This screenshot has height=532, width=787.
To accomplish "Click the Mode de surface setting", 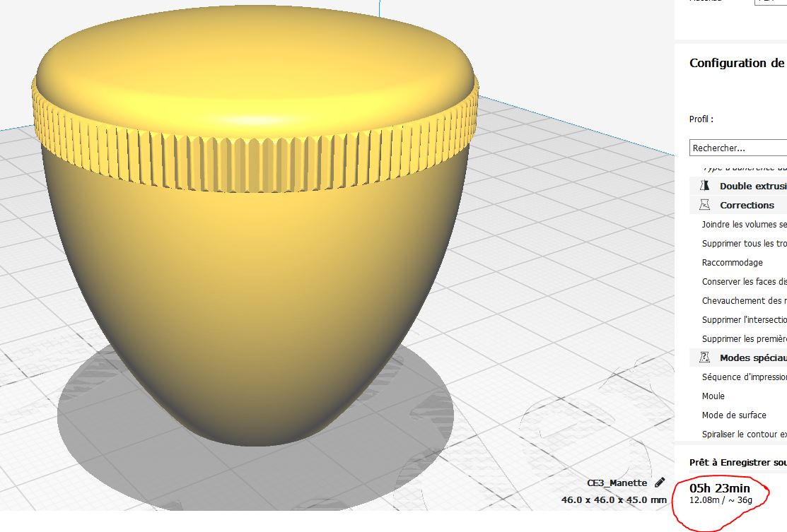I will point(734,415).
